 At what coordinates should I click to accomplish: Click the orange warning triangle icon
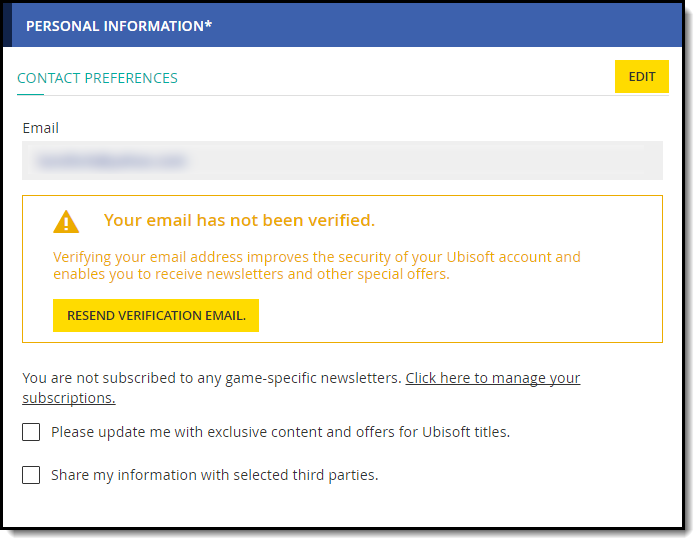(66, 222)
